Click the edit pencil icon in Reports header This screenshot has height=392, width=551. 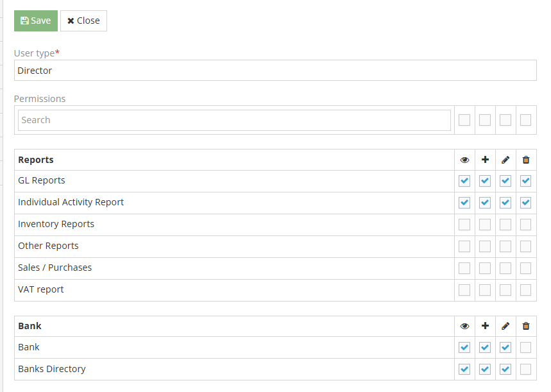(505, 160)
